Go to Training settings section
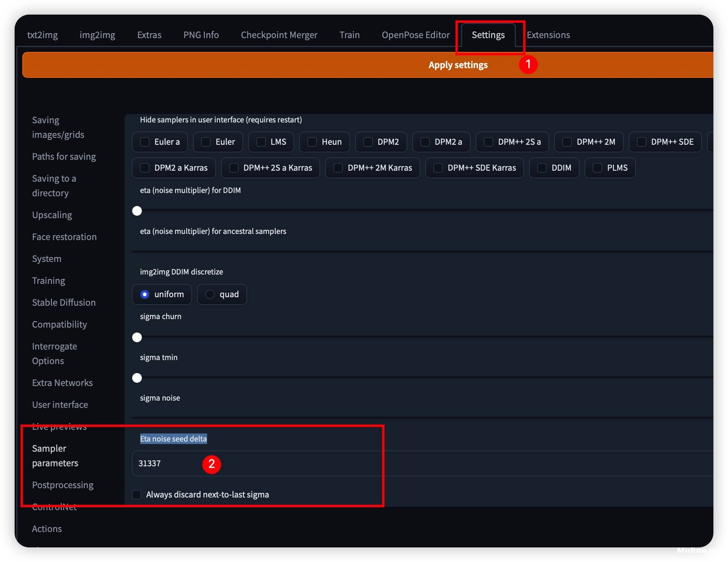This screenshot has height=562, width=728. pos(48,281)
